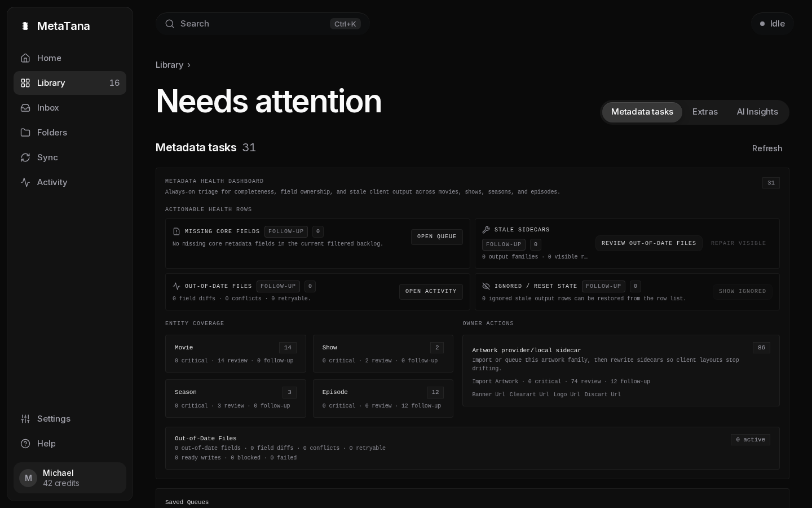Click the Missing Core Fields FOLLOW-UP badge
The width and height of the screenshot is (812, 508).
286,231
